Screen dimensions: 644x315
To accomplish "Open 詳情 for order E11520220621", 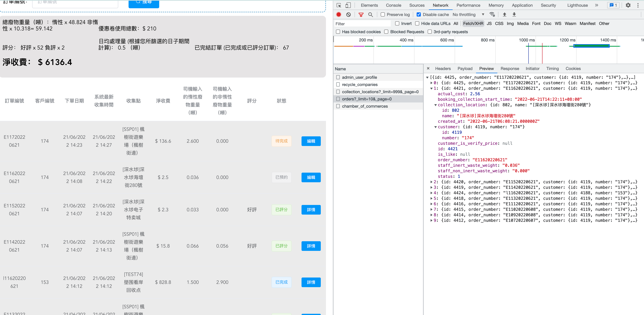I will 311,210.
